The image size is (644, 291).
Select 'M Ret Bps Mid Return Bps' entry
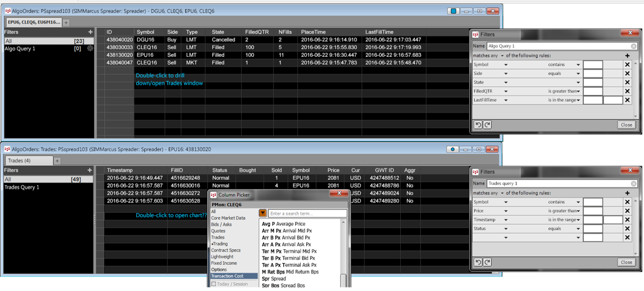[x=290, y=272]
